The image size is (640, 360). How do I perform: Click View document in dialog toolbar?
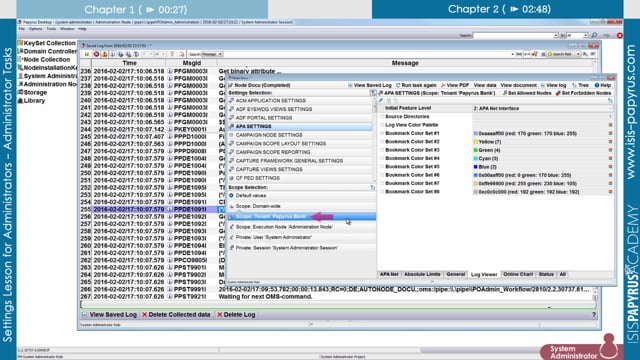click(x=518, y=85)
